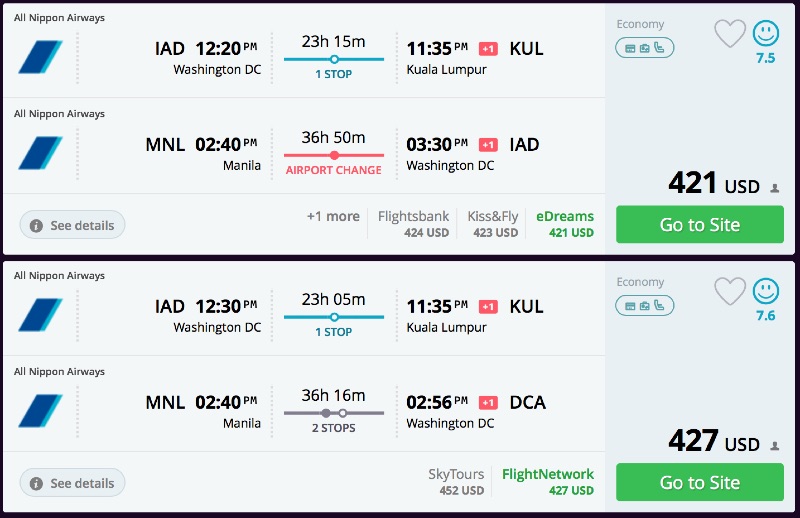The height and width of the screenshot is (518, 800).
Task: Favorite the 421 USD flight with heart icon
Action: [x=730, y=34]
